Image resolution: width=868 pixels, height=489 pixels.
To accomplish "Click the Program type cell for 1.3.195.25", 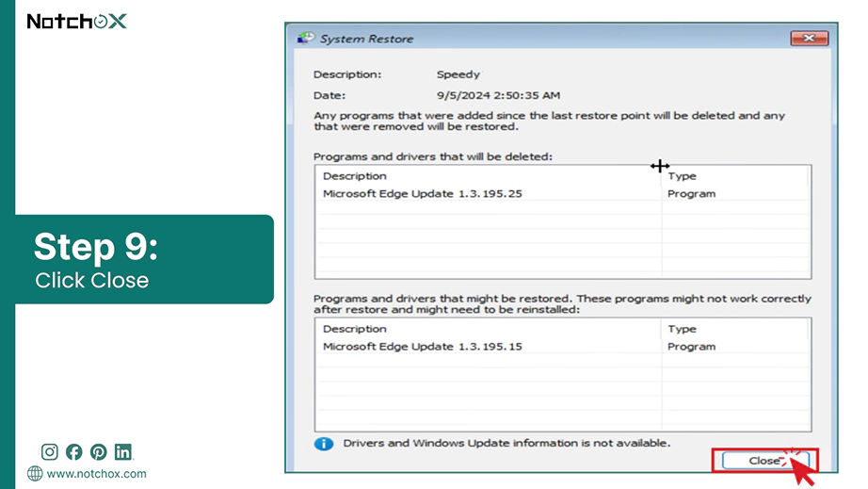I will pyautogui.click(x=691, y=194).
